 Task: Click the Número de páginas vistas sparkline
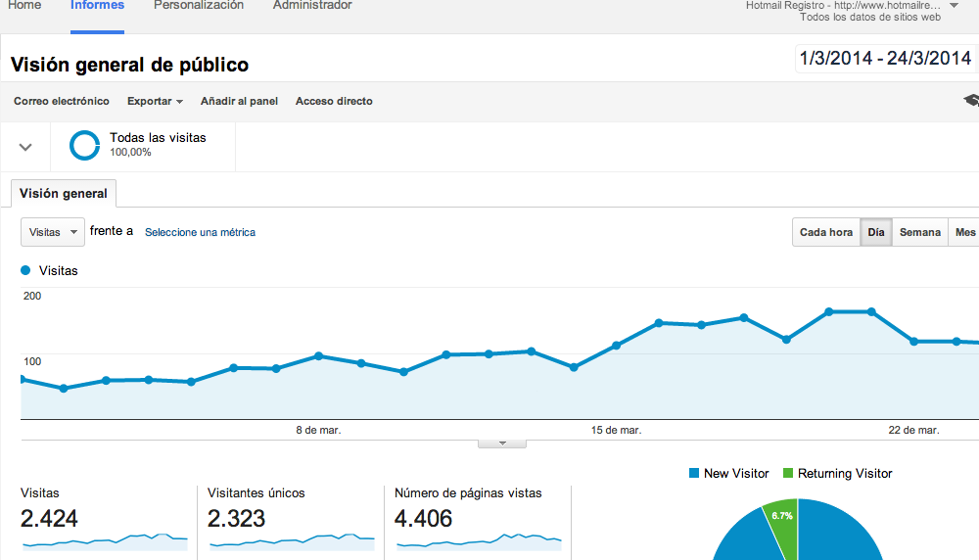tap(479, 542)
